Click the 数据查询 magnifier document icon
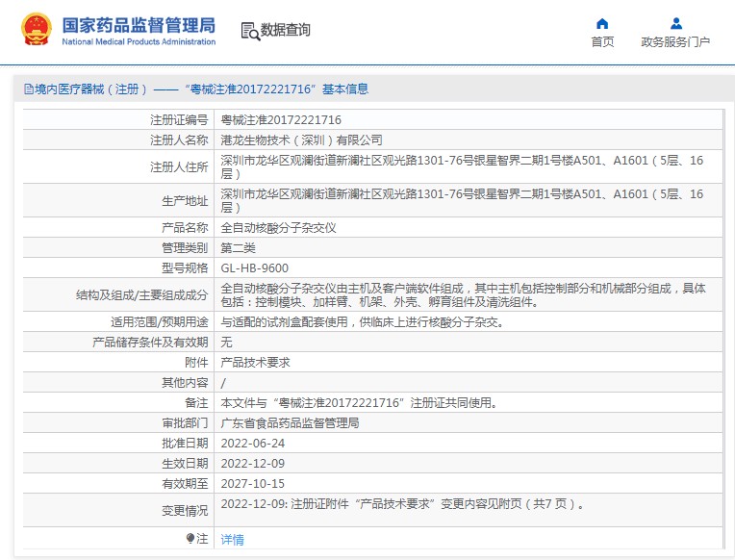 [249, 31]
